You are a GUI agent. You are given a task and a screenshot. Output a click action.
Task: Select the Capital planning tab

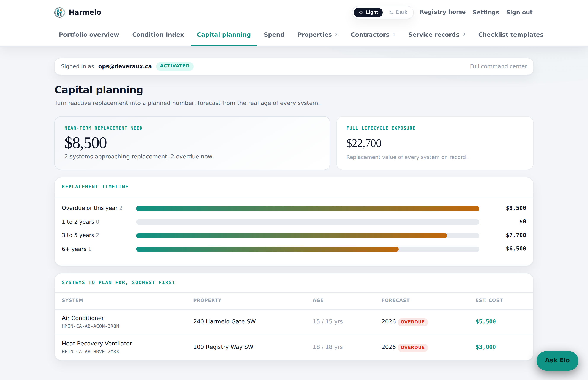tap(224, 35)
